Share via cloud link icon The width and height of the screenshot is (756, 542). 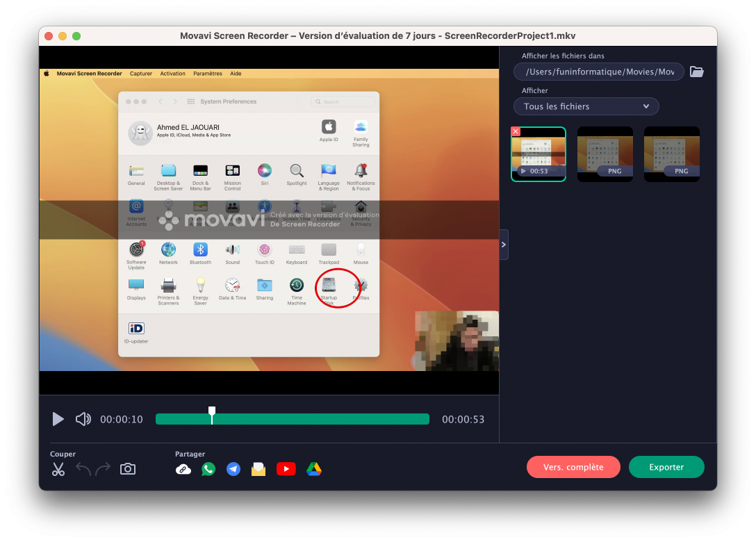[x=183, y=469]
